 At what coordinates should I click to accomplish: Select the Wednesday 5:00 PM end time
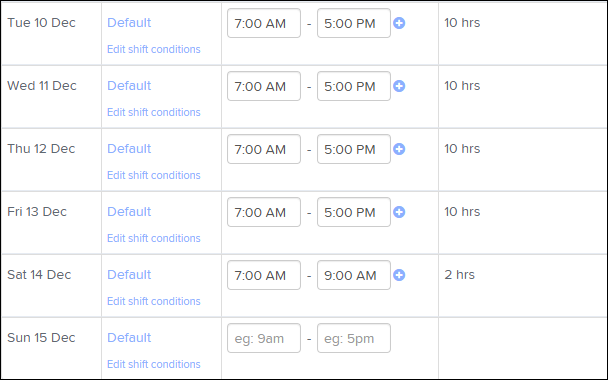[354, 86]
